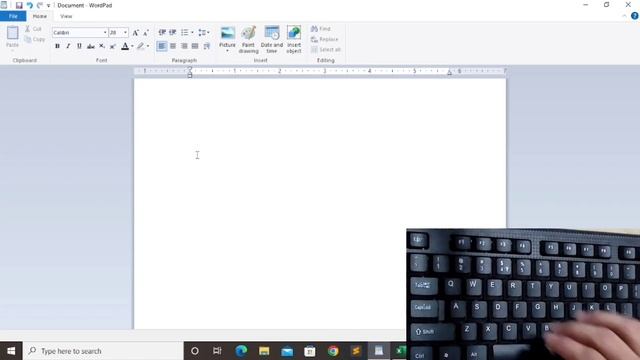Click the first line indent marker on ruler
The width and height of the screenshot is (640, 360).
190,69
